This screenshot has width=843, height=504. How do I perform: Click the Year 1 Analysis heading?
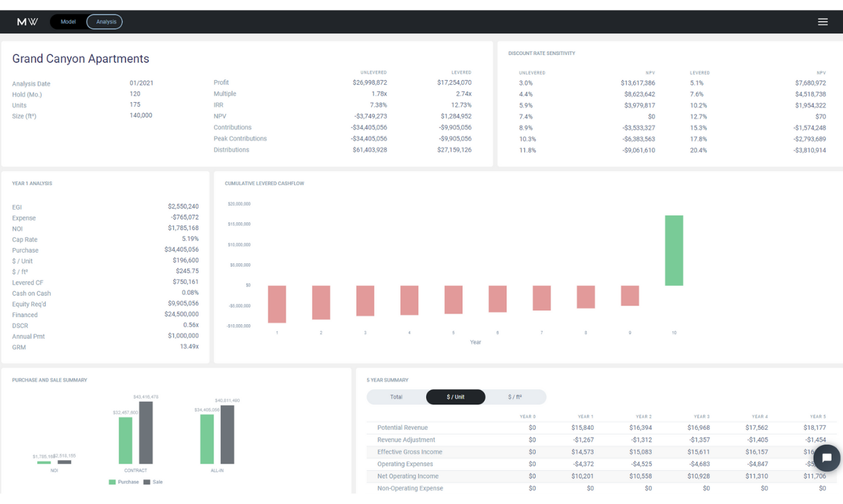(32, 184)
